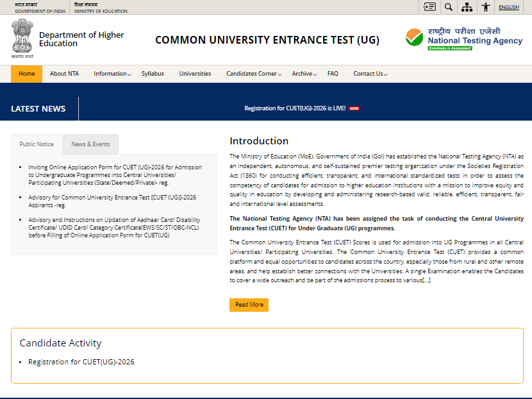Viewport: 532px width, 399px height.
Task: Open the Candidates Corner dropdown
Action: tap(253, 73)
